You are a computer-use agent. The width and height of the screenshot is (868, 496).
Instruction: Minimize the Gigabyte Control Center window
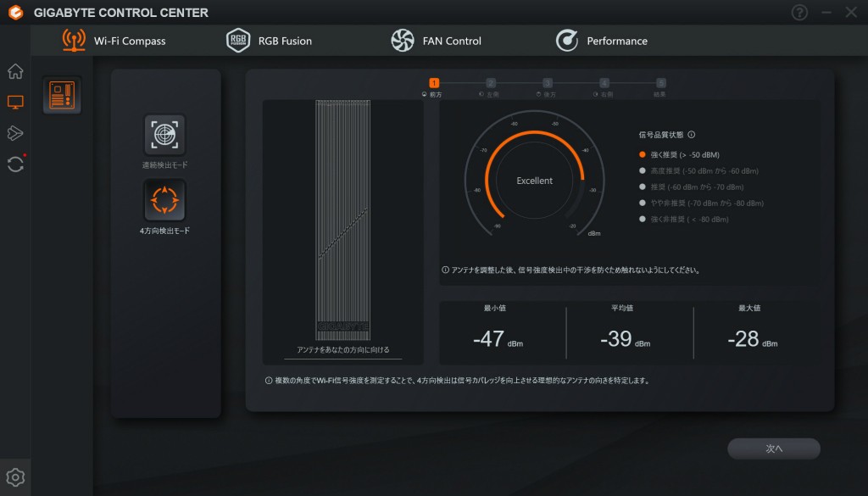826,12
